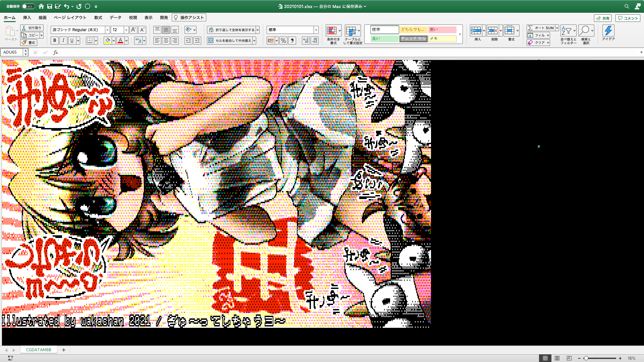Toggle bold formatting

(x=55, y=41)
